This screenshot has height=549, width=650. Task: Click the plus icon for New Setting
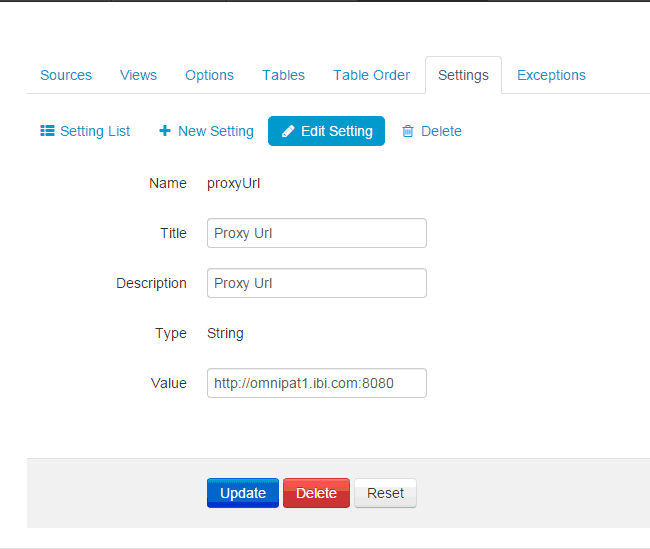tap(165, 131)
